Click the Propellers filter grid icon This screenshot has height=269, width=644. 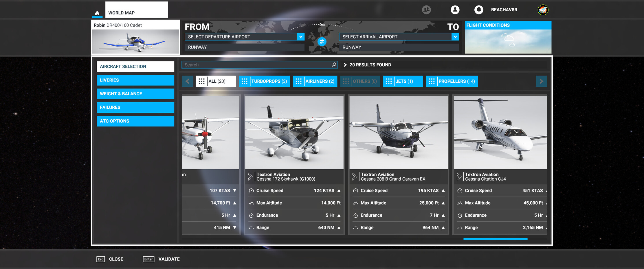click(x=432, y=81)
